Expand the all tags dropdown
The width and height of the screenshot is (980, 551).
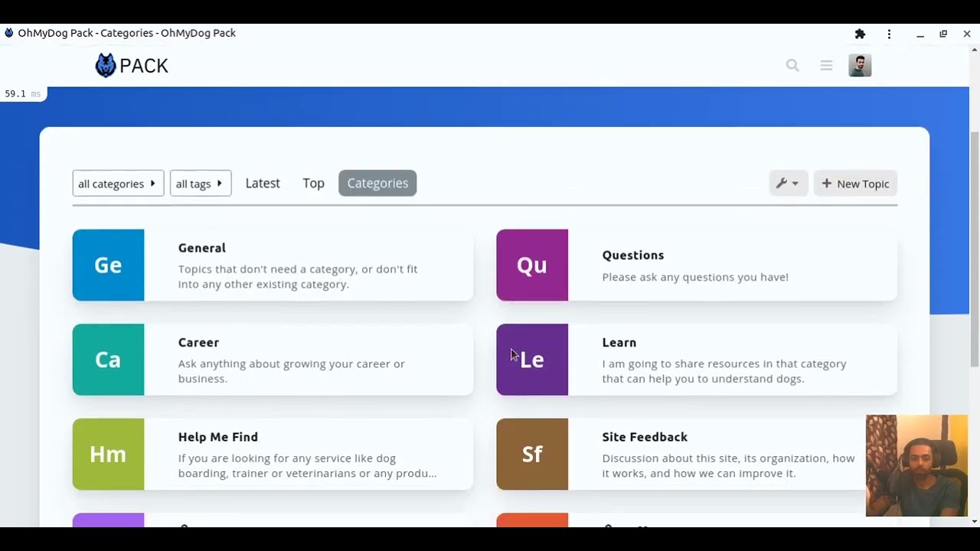click(x=201, y=184)
